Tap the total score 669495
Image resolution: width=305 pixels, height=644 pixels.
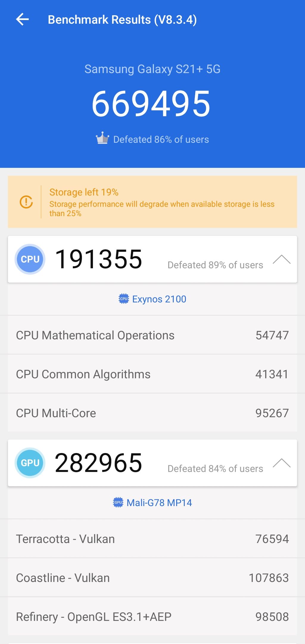[x=151, y=104]
